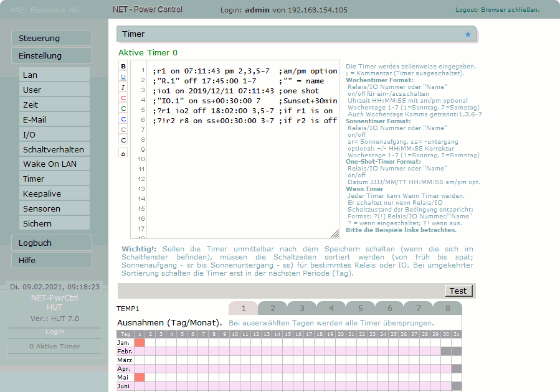This screenshot has width=560, height=392.
Task: Open the Einstellung menu
Action: tap(52, 55)
